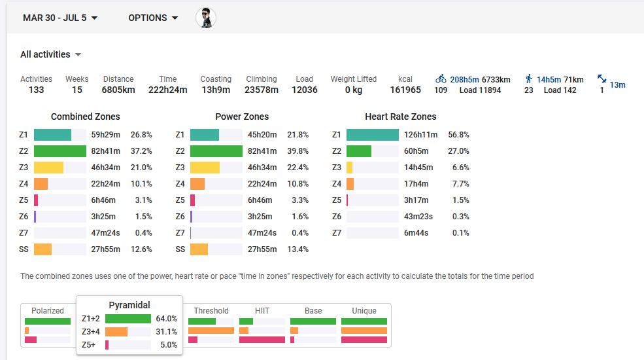Click the Pyramidal card heading
The width and height of the screenshot is (644, 360).
click(129, 305)
